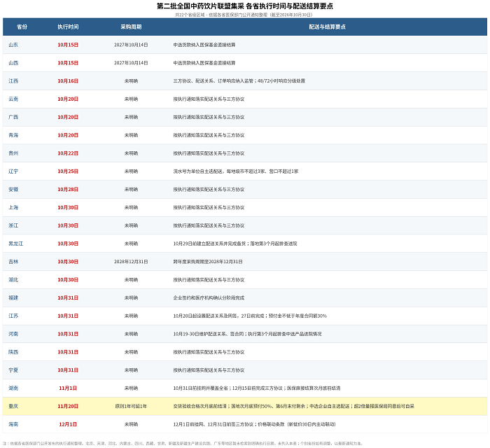Click the footnote starting with 注：依据各省医保部门
This screenshot has width=490, height=448.
[183, 443]
